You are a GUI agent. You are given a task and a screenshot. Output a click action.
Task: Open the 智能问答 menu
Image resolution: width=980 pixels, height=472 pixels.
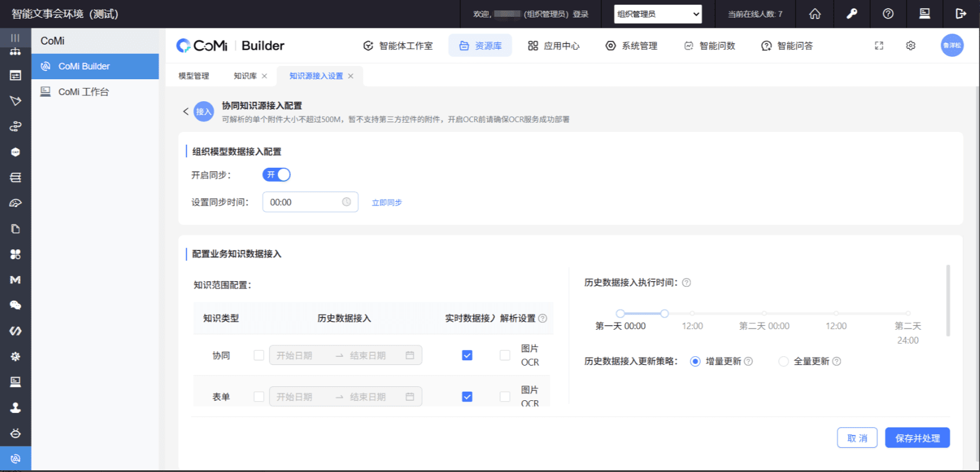pos(787,46)
